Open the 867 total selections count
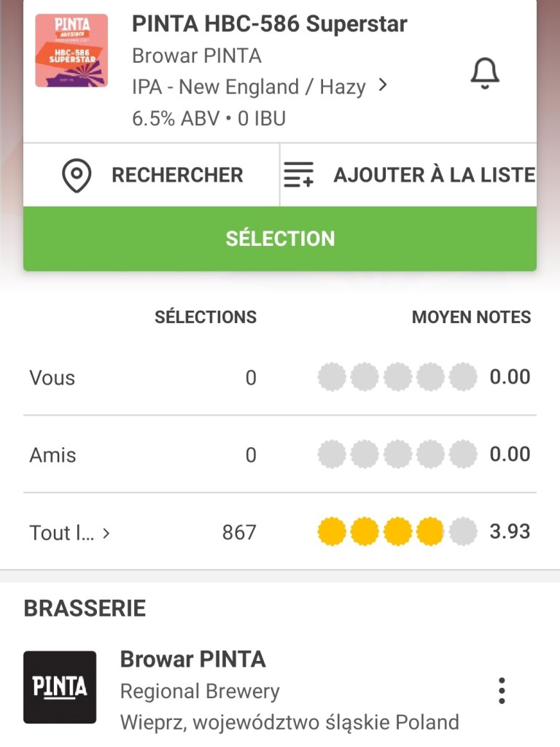 (x=239, y=533)
